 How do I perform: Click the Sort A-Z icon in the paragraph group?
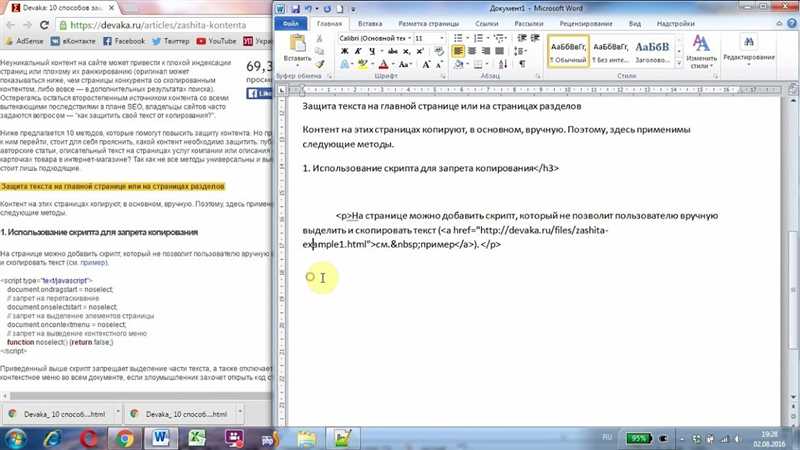(x=503, y=64)
